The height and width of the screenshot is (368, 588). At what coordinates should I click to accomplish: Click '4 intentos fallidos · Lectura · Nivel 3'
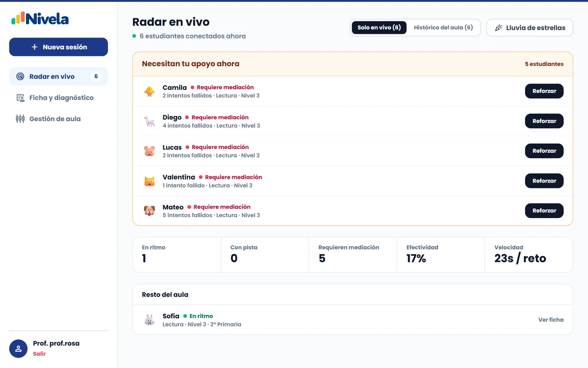pos(211,126)
